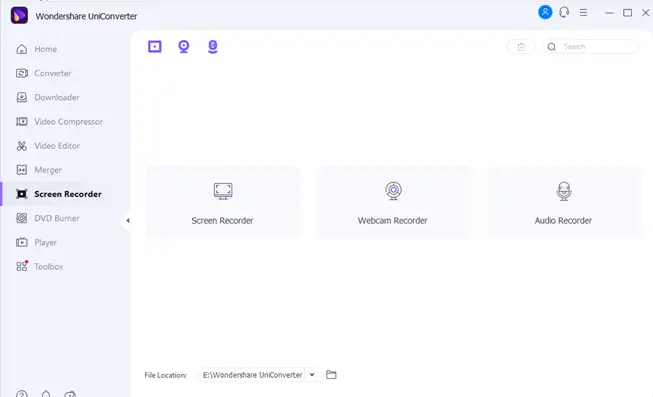Image resolution: width=653 pixels, height=397 pixels.
Task: Click the Video Compressor icon
Action: [x=22, y=122]
